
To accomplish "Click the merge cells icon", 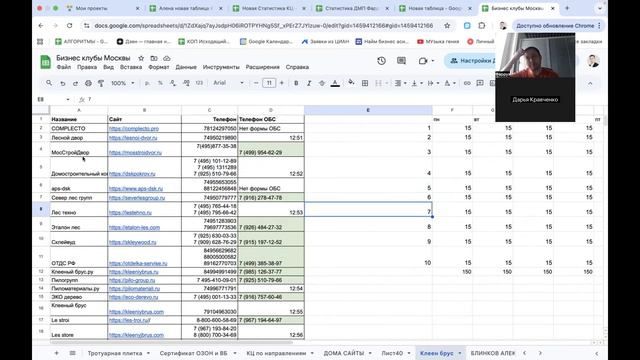I will (x=378, y=83).
